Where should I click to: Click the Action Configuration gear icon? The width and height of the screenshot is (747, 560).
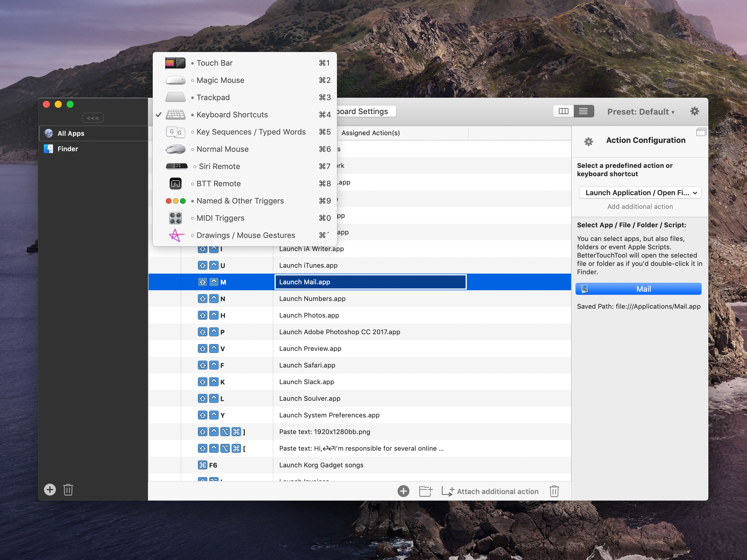(x=589, y=141)
